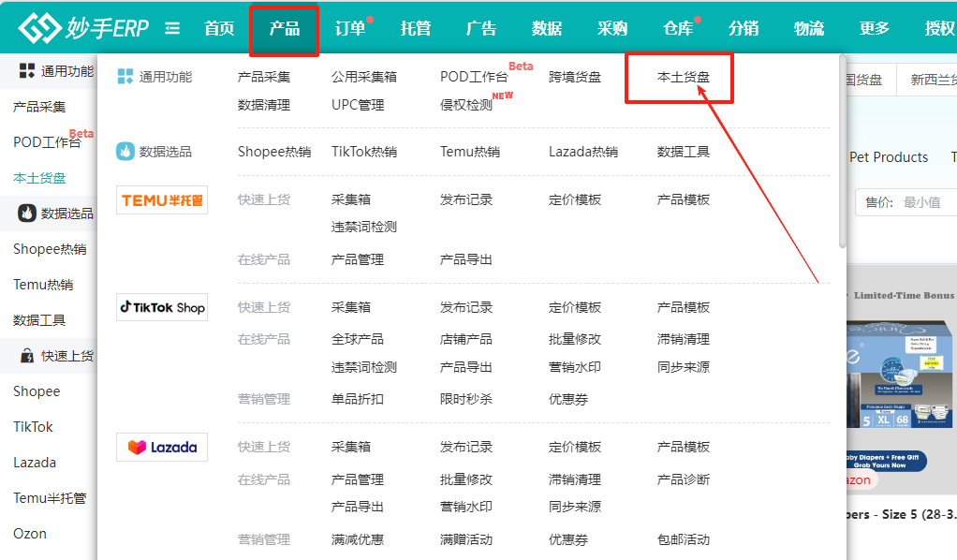The image size is (957, 560).
Task: Click Shopee热销 in the left sidebar
Action: pyautogui.click(x=50, y=249)
